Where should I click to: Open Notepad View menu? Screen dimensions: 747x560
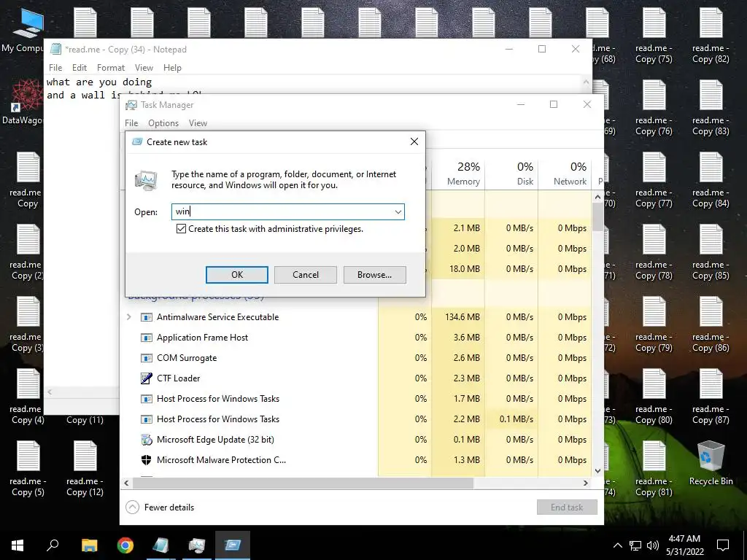click(144, 68)
